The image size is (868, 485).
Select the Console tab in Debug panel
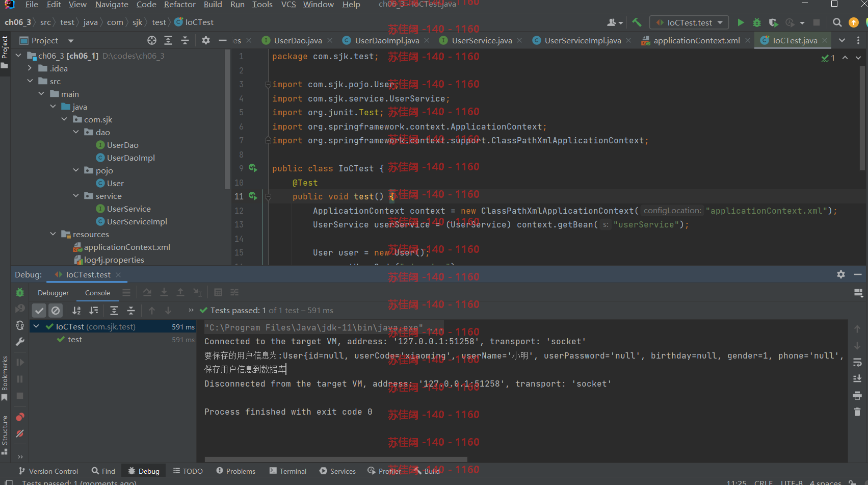(97, 293)
